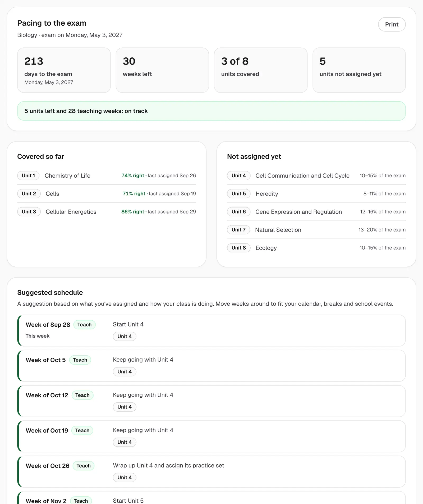Select the Week of Oct 19 heading
The height and width of the screenshot is (504, 423).
[47, 430]
